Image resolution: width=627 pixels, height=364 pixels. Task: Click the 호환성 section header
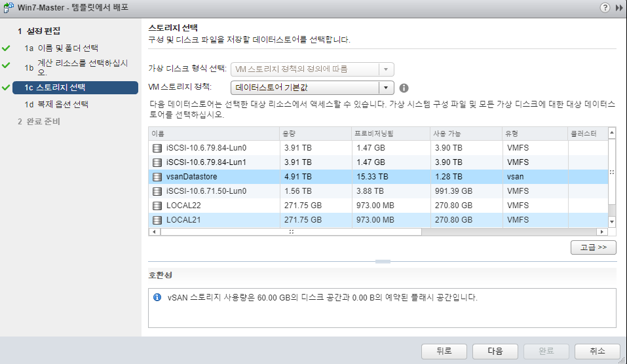[x=161, y=276]
